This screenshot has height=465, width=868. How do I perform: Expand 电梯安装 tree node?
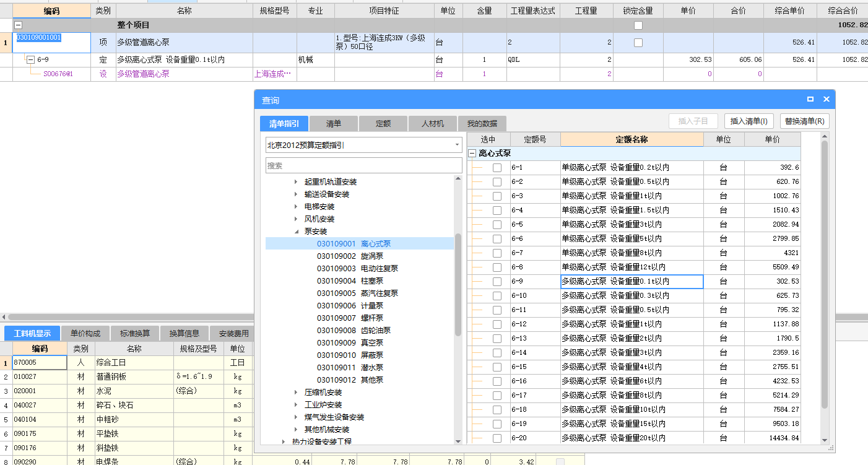coord(295,207)
